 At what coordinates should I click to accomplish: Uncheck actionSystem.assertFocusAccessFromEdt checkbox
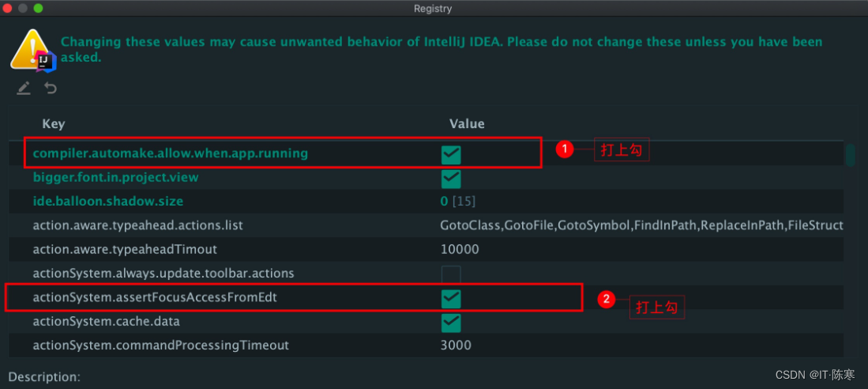pos(451,299)
